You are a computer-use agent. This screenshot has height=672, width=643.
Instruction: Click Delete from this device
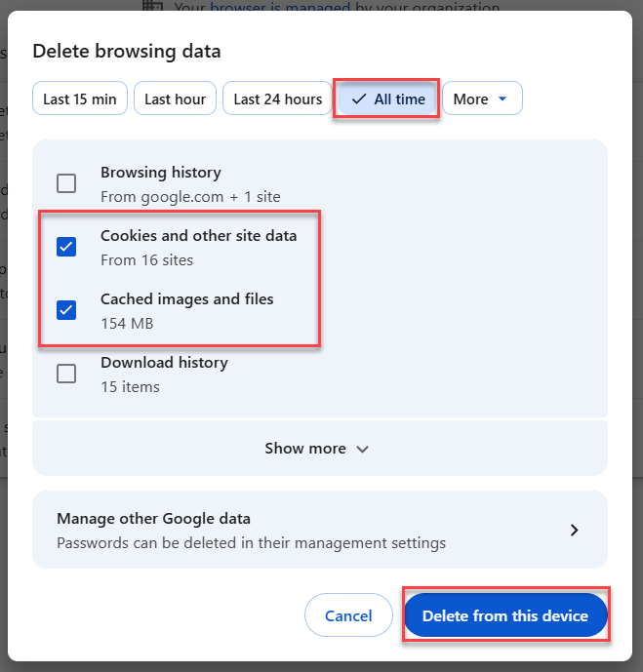[505, 616]
